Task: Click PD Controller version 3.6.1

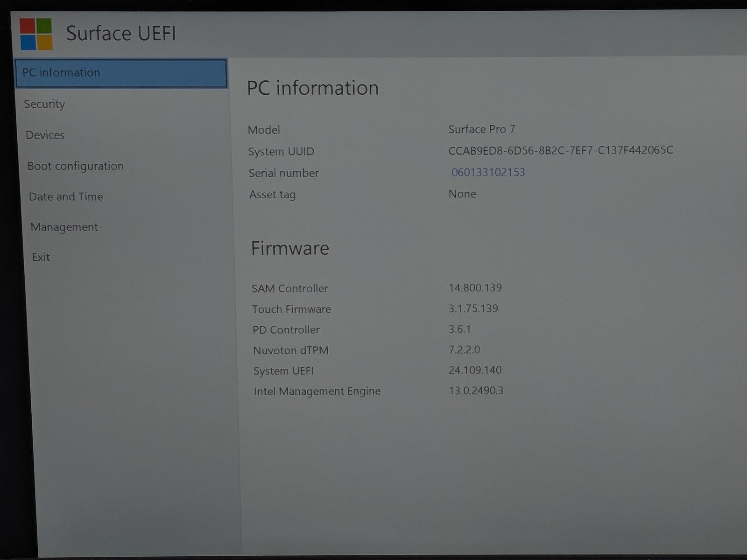Action: point(460,329)
